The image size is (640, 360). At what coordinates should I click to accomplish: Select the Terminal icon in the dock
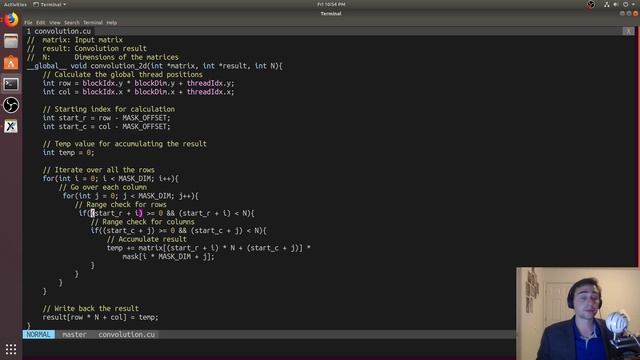click(11, 84)
